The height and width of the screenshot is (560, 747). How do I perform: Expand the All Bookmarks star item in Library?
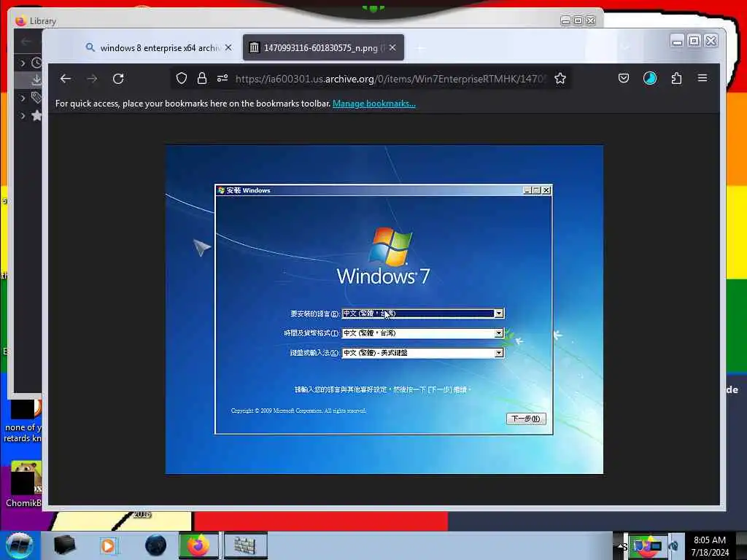[23, 115]
